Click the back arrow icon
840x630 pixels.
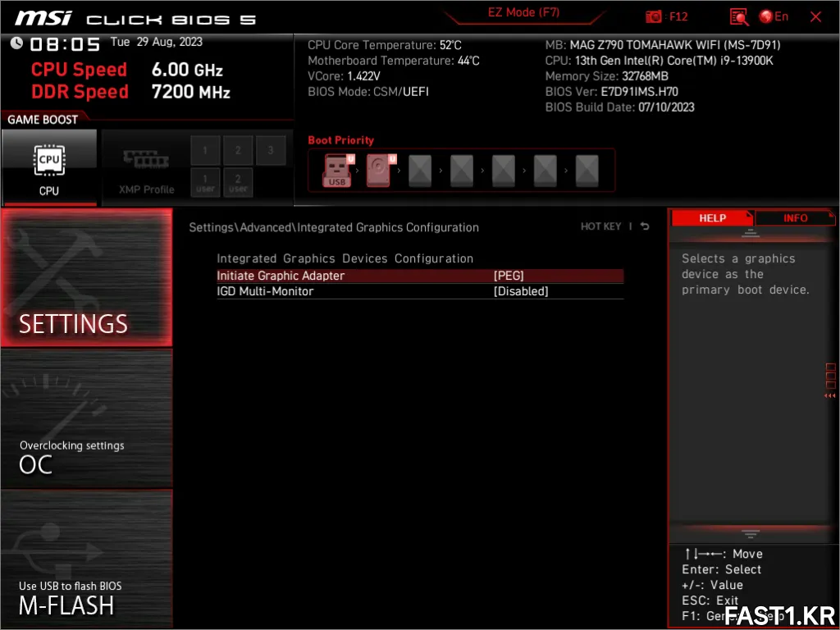(x=645, y=226)
